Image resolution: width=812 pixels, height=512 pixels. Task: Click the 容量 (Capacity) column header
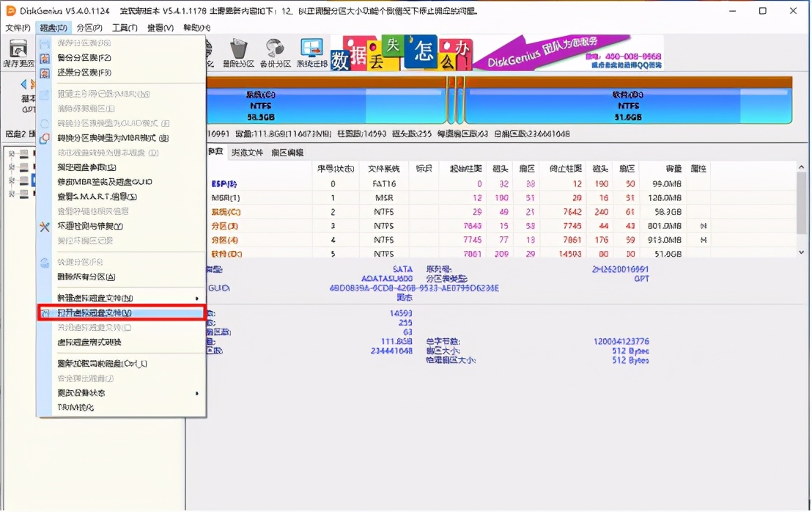[662, 169]
